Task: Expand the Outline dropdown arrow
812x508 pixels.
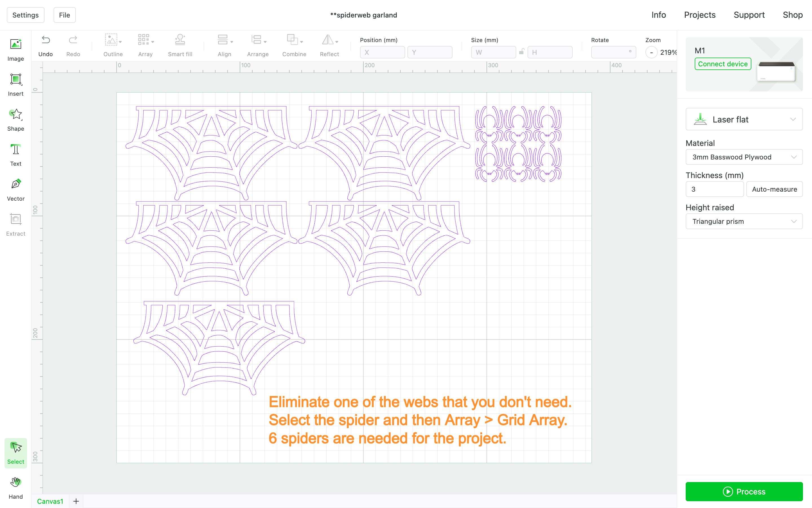Action: (x=120, y=42)
